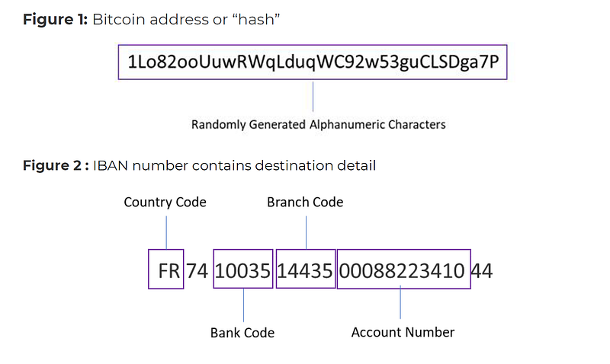Select the FR country code box
The image size is (610, 364).
coord(165,269)
